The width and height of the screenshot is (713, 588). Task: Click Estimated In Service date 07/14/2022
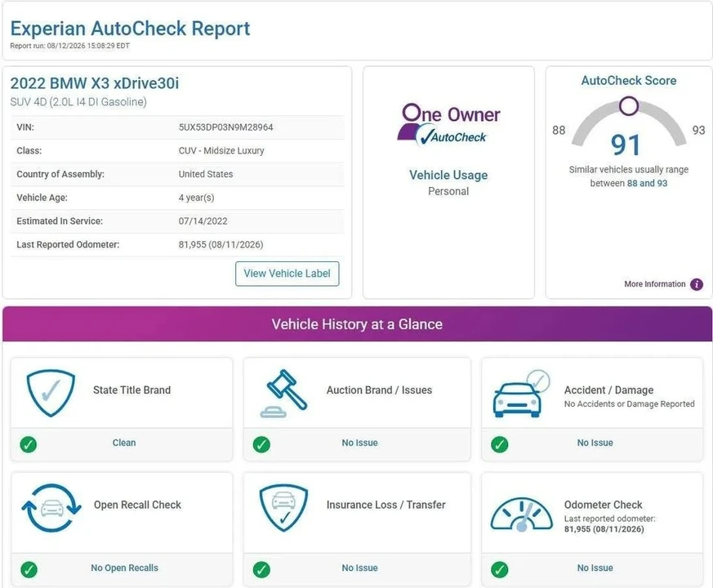coord(203,221)
